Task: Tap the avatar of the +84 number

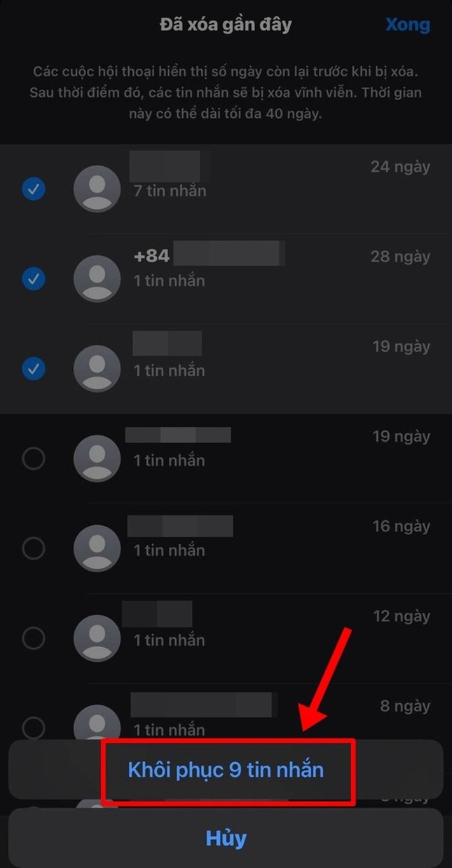Action: [97, 279]
